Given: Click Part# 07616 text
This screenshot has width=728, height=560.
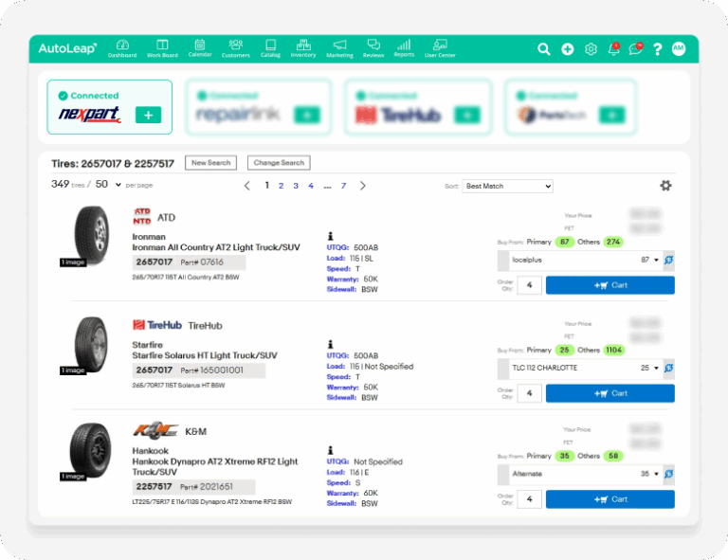Looking at the screenshot, I should (202, 262).
